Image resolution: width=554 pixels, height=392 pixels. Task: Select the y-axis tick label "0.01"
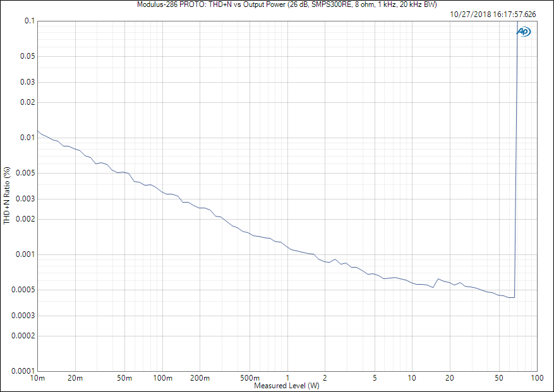pos(28,138)
